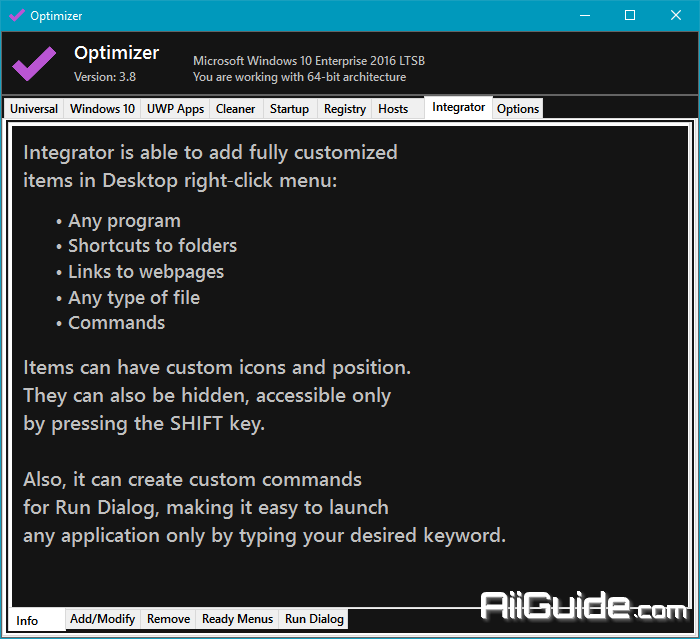The height and width of the screenshot is (639, 700).
Task: Click 'Microsoft Windows 10 Enterprise 2016 LTSB' text
Action: (309, 61)
